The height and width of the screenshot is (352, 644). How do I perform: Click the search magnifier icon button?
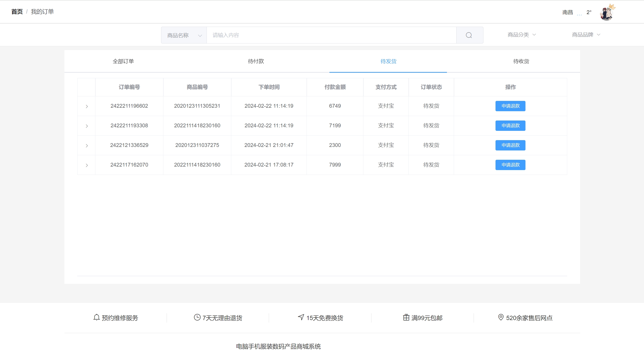point(469,35)
